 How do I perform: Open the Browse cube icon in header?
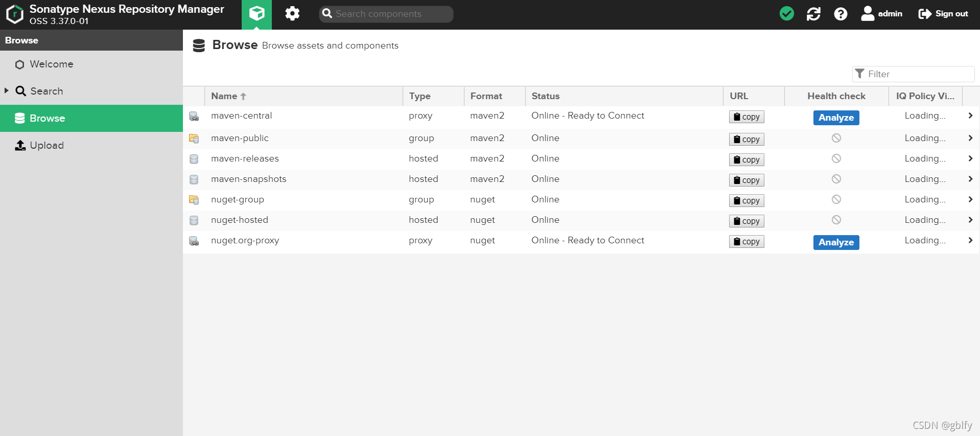click(256, 14)
